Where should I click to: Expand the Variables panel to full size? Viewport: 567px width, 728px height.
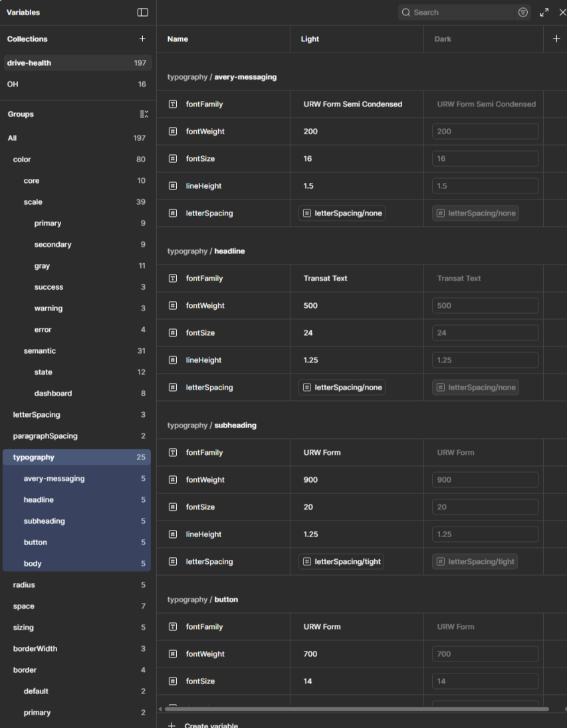click(x=544, y=12)
